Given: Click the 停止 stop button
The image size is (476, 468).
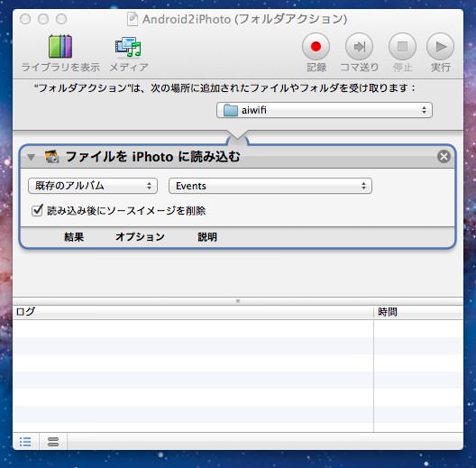Looking at the screenshot, I should (x=402, y=47).
